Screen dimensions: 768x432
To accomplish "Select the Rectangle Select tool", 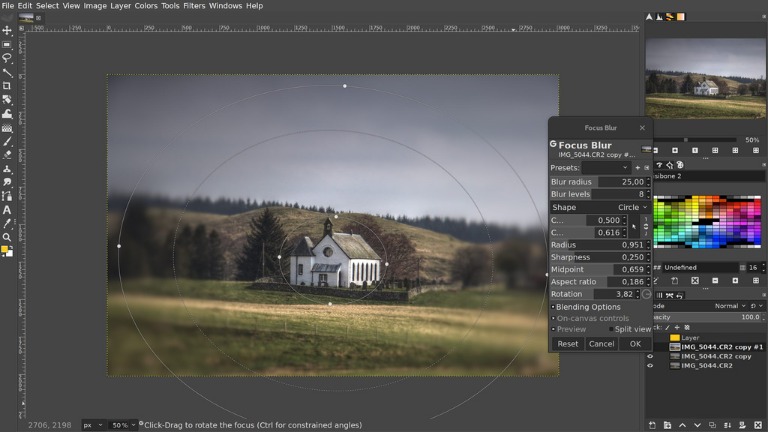I will pos(7,45).
